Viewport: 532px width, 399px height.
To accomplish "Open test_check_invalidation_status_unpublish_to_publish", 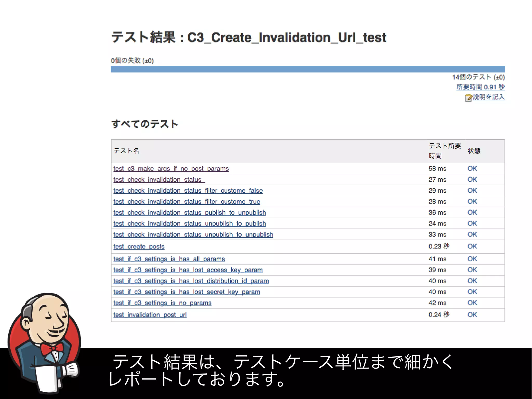I will [x=189, y=223].
